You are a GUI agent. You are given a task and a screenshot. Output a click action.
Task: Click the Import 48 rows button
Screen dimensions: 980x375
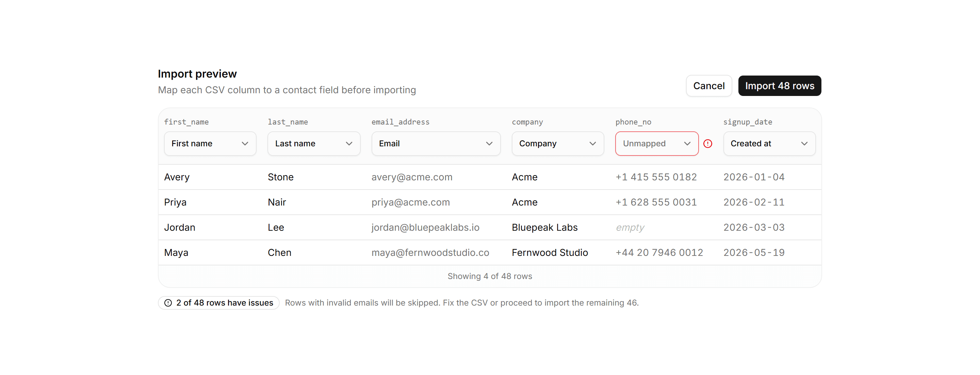click(780, 86)
